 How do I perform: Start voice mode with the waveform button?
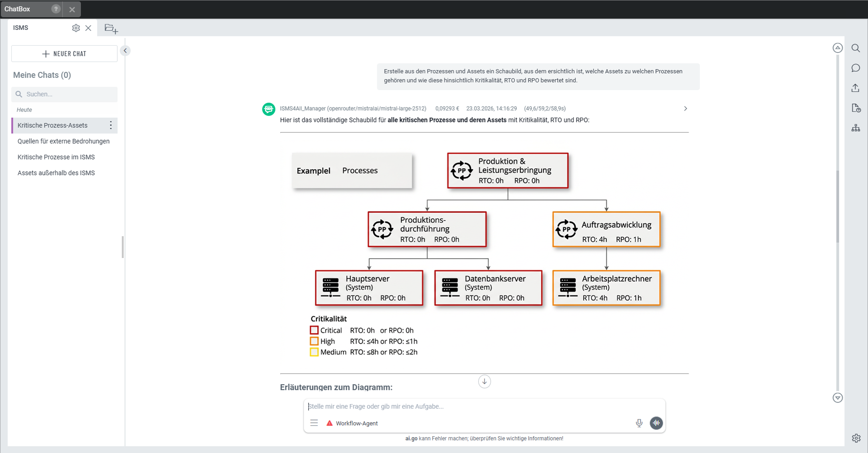[x=656, y=423]
